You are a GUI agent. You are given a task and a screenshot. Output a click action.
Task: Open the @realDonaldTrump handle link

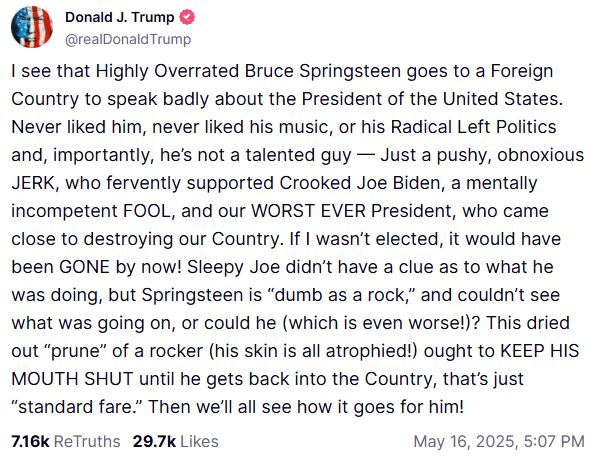128,39
